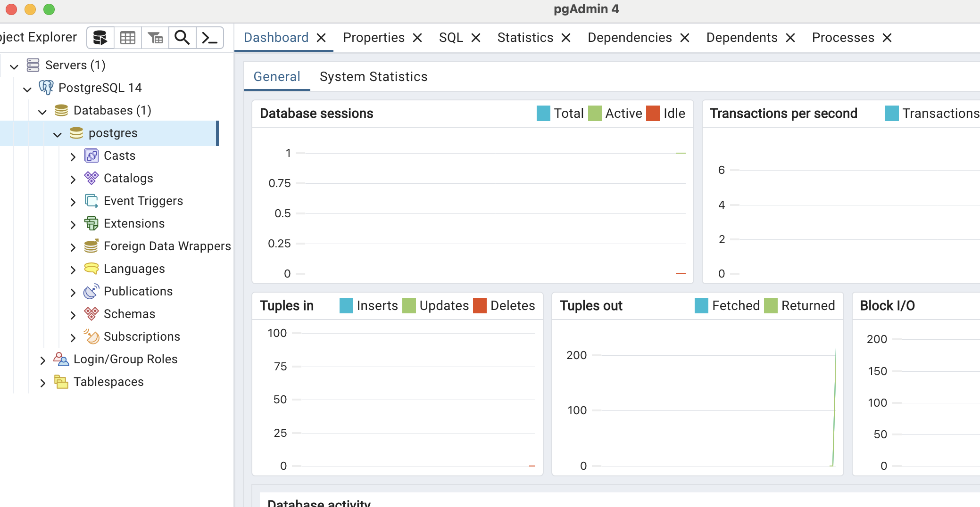Open the Filtered Rows toolbar icon
The height and width of the screenshot is (507, 980).
[x=155, y=38]
